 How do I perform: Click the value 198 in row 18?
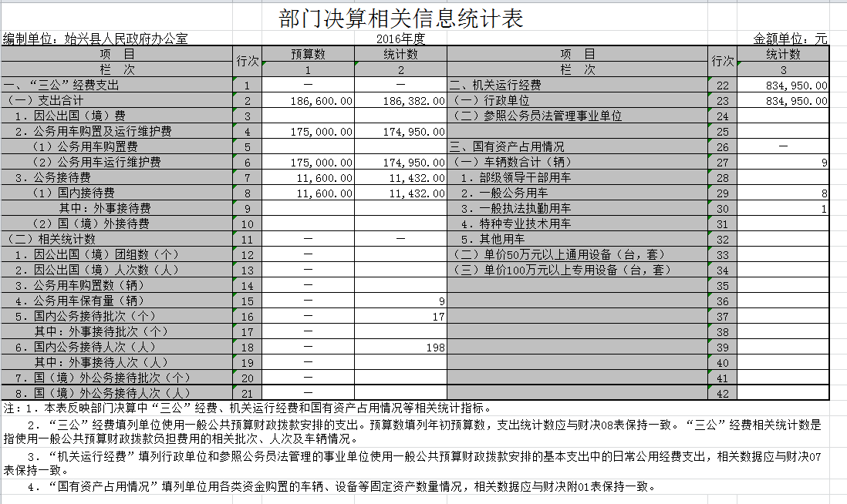click(401, 347)
